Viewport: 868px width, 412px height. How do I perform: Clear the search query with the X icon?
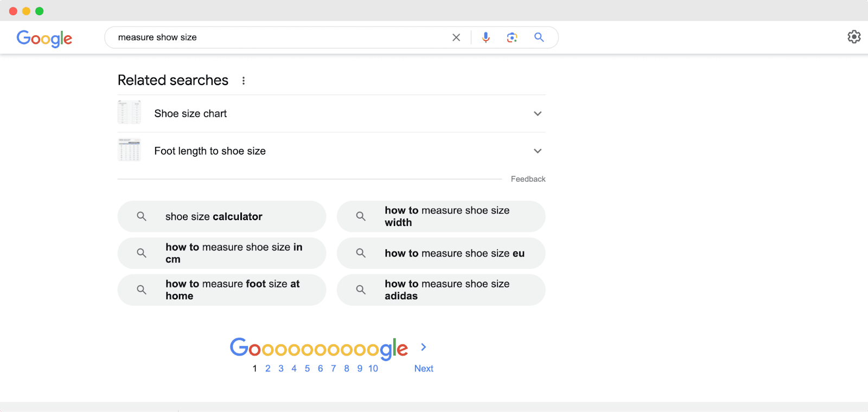456,37
